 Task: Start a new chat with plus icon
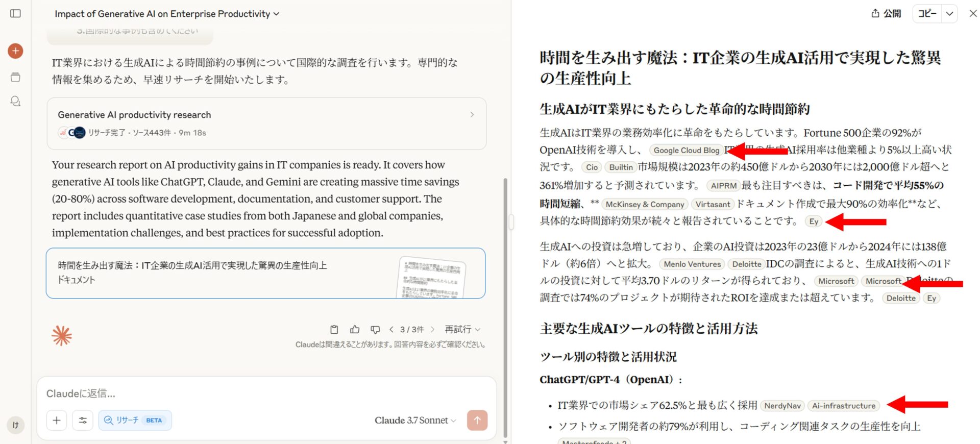point(15,51)
